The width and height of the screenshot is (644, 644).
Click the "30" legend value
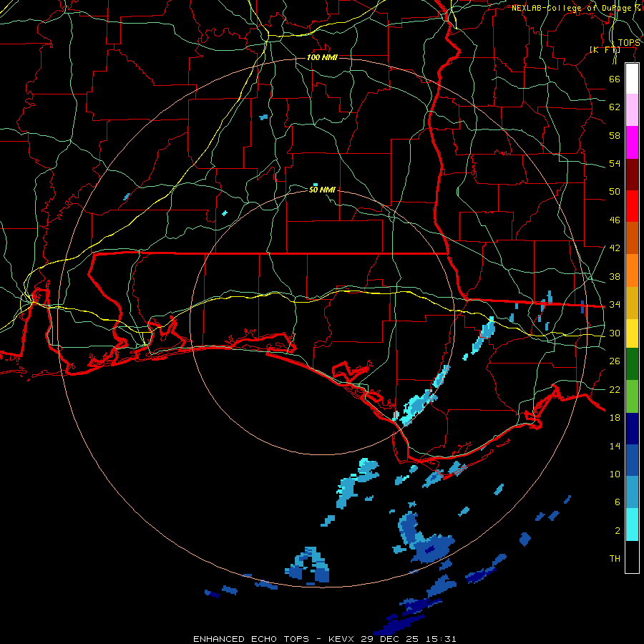tap(615, 333)
